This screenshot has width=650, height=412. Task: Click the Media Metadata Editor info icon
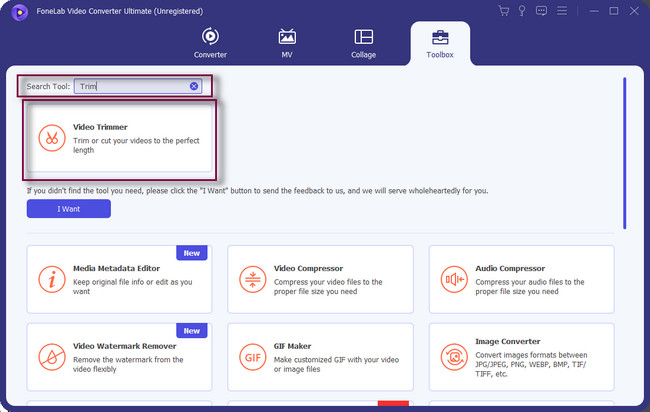52,279
